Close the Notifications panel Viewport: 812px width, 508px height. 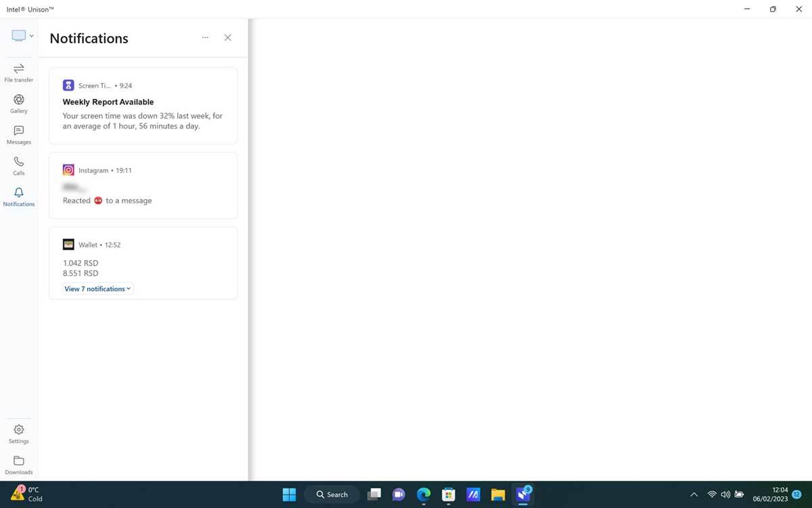pyautogui.click(x=228, y=38)
